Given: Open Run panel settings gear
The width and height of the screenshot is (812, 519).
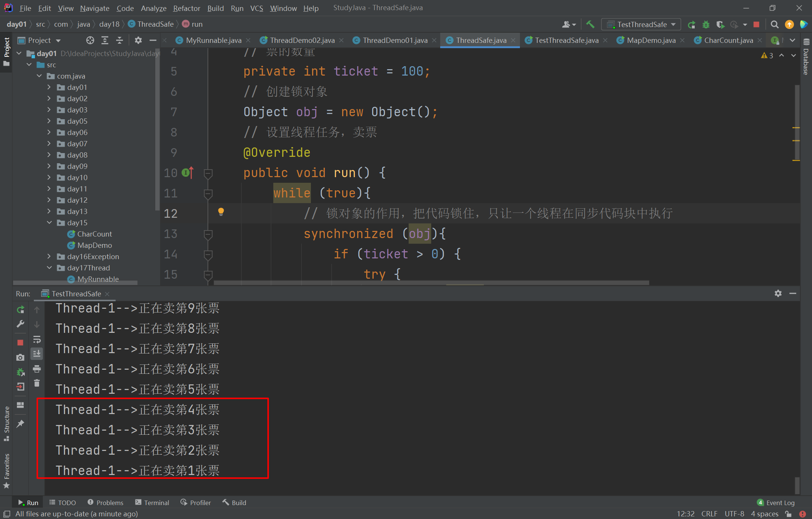Looking at the screenshot, I should [778, 293].
